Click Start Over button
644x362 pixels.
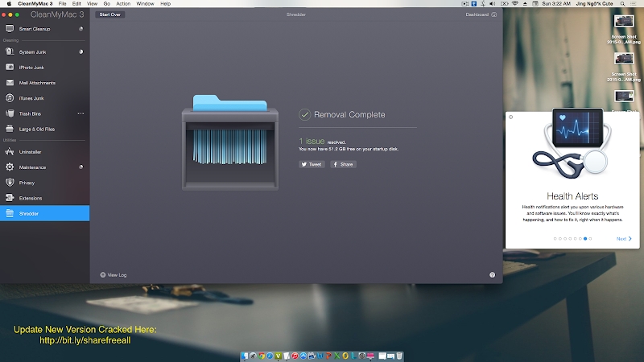110,14
